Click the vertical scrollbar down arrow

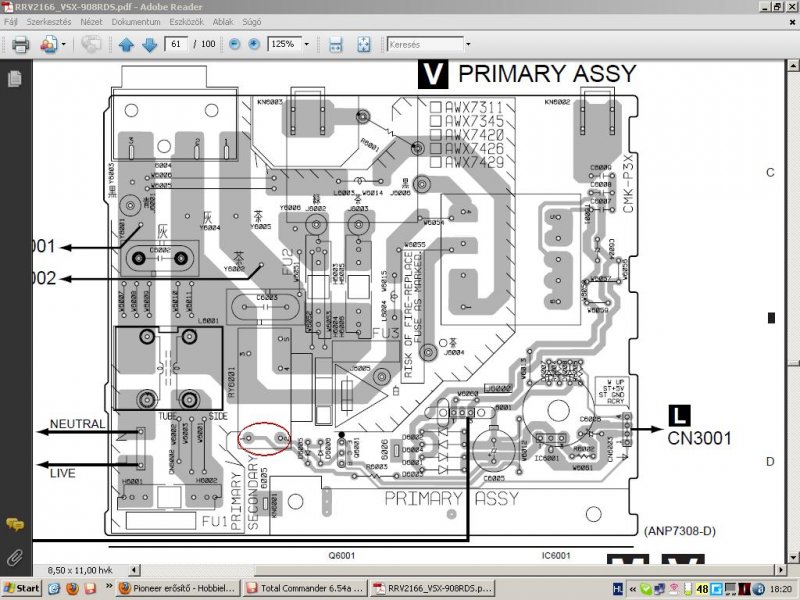pos(793,557)
